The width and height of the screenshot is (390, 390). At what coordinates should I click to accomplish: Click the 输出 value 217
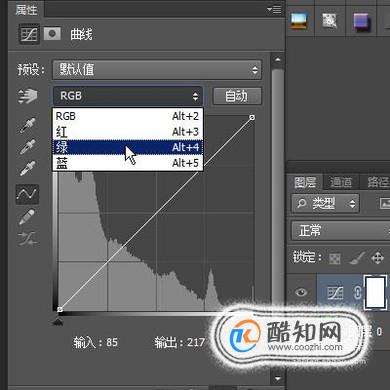pos(196,342)
